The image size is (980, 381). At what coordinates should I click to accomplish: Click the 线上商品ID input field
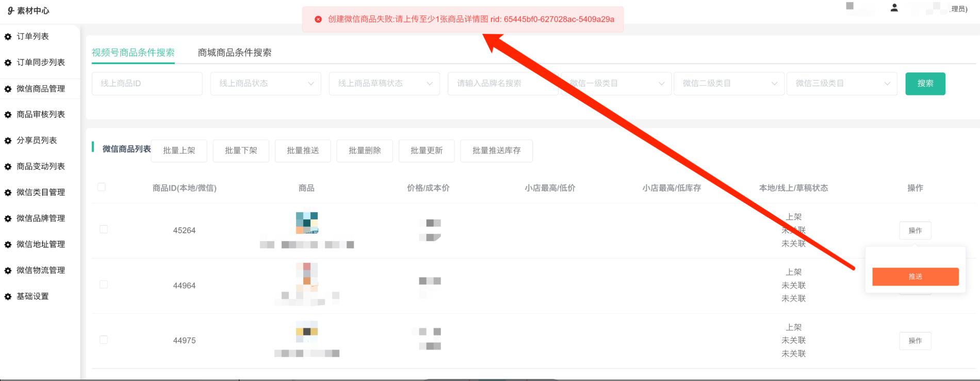click(147, 84)
